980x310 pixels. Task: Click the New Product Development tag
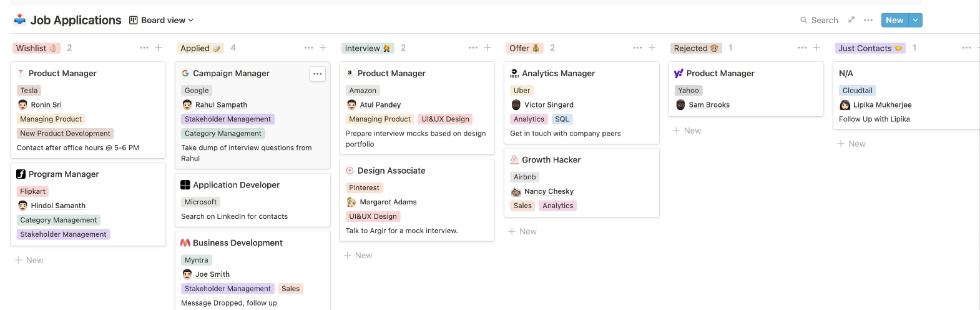[65, 133]
